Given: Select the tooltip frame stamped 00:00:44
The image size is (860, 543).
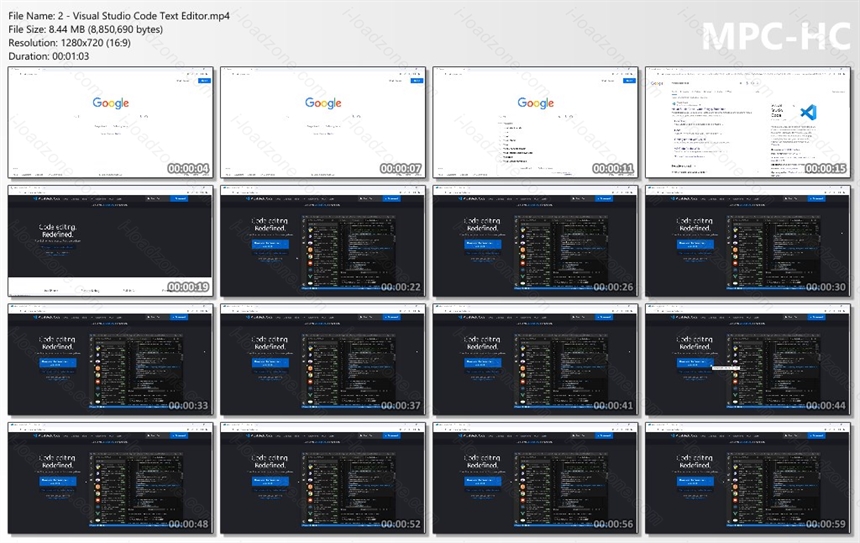Looking at the screenshot, I should [748, 360].
